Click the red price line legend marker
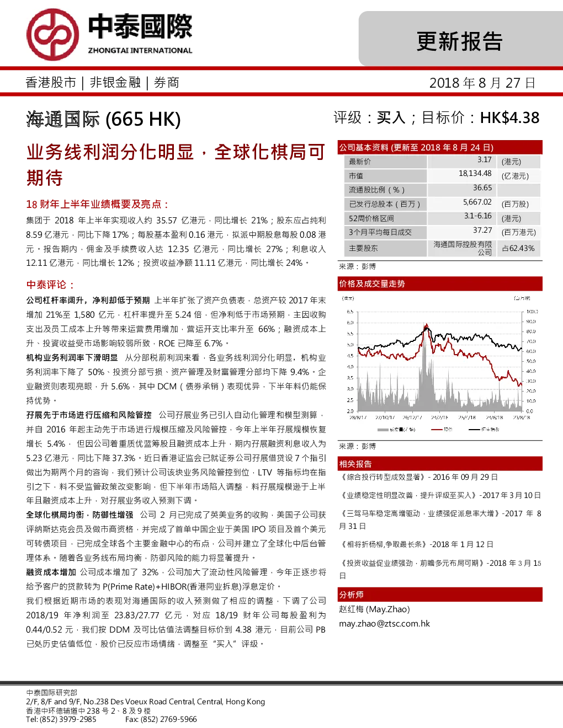This screenshot has width=563, height=728. pos(435,430)
